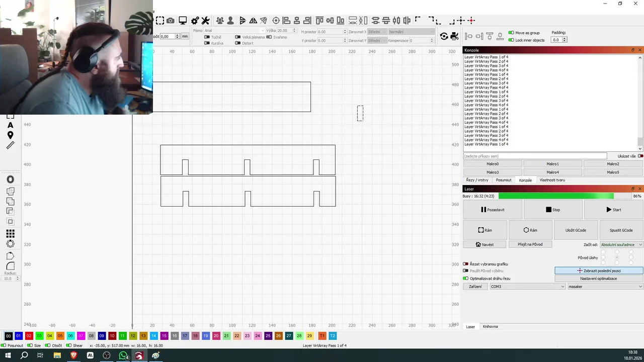Open the preview monitor icon
644x362 pixels.
183,21
